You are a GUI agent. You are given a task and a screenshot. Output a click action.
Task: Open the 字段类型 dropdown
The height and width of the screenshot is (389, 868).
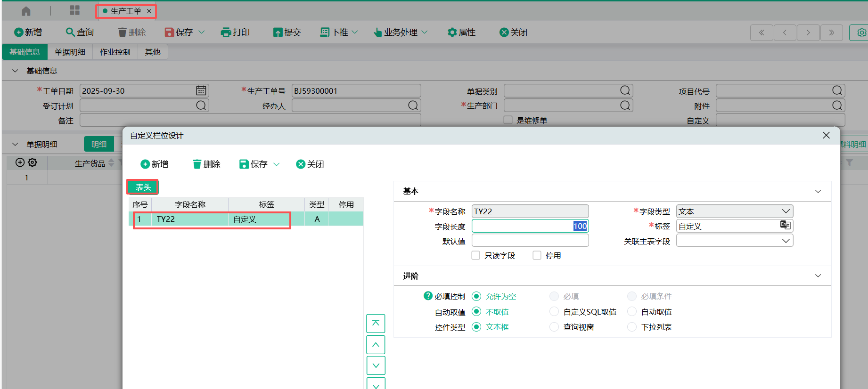pyautogui.click(x=734, y=211)
